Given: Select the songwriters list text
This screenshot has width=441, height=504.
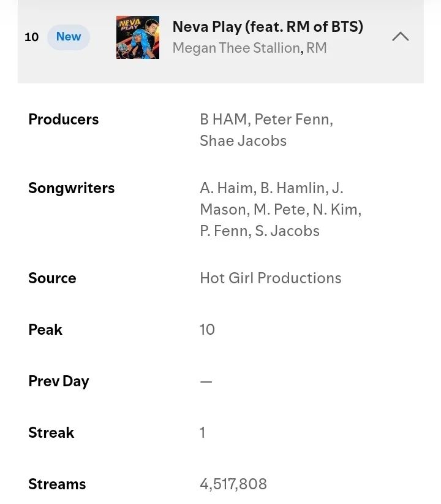Looking at the screenshot, I should coord(281,210).
